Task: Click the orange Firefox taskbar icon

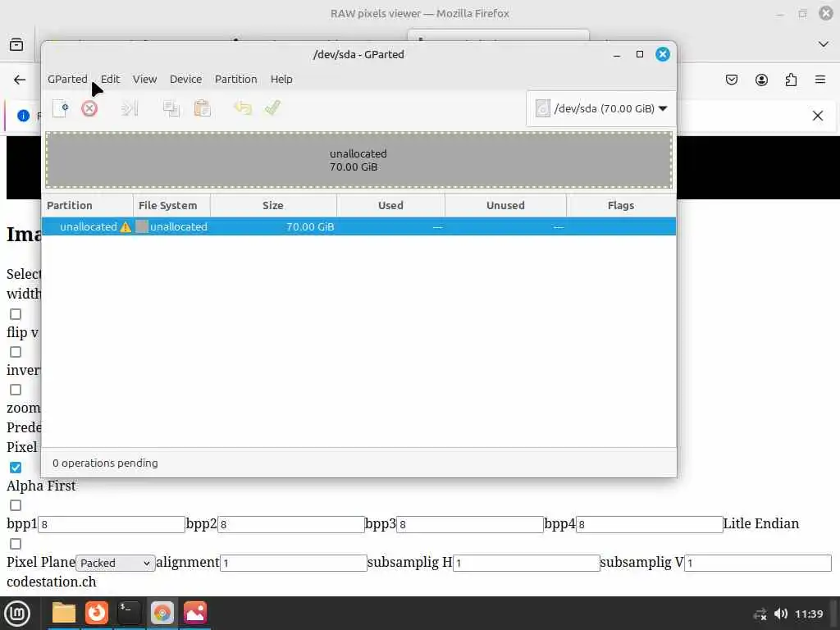Action: [97, 613]
